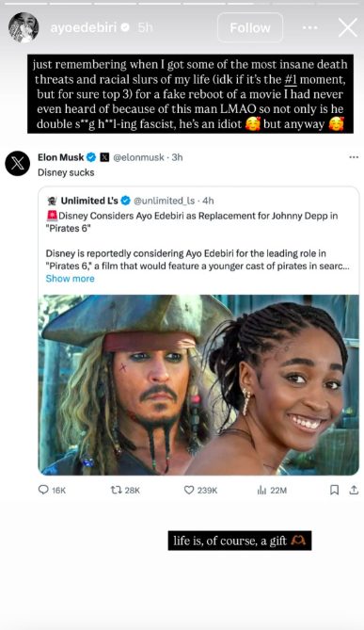Click the share upload icon on tweet
364x630 pixels.
[x=354, y=490]
